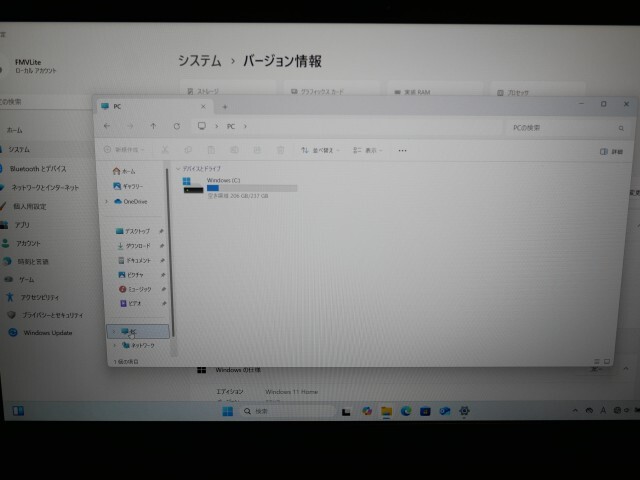The image size is (640, 480).
Task: Open ピクチャ in quick access
Action: click(131, 275)
